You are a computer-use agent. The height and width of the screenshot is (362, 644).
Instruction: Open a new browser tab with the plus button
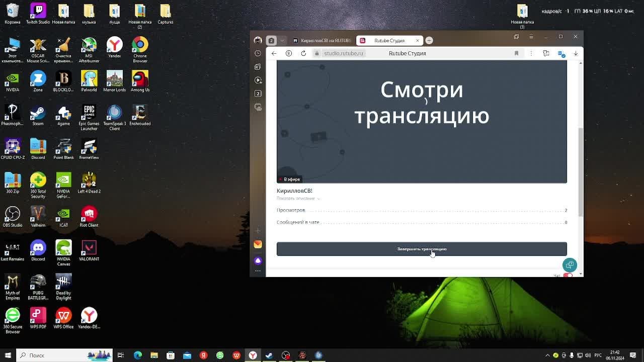[x=429, y=40]
